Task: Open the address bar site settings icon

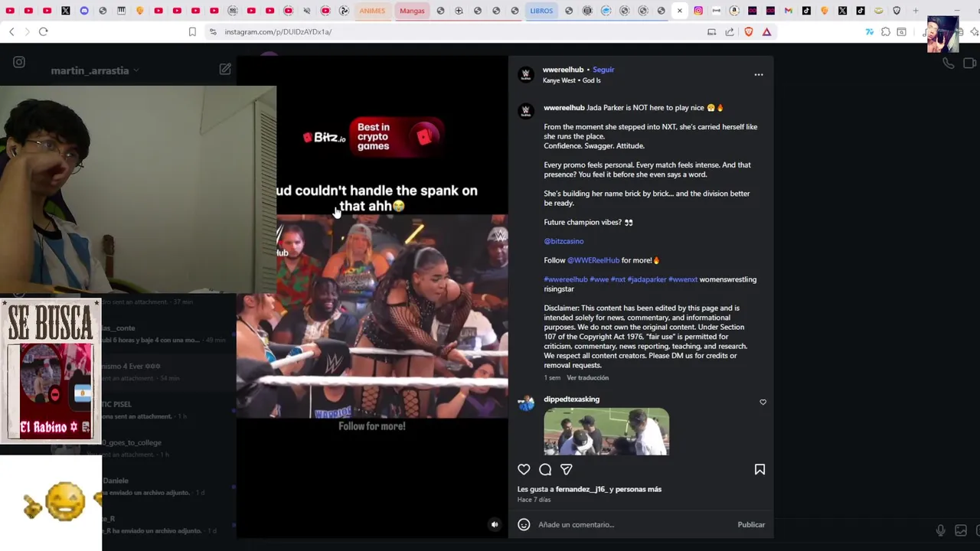Action: click(x=214, y=31)
